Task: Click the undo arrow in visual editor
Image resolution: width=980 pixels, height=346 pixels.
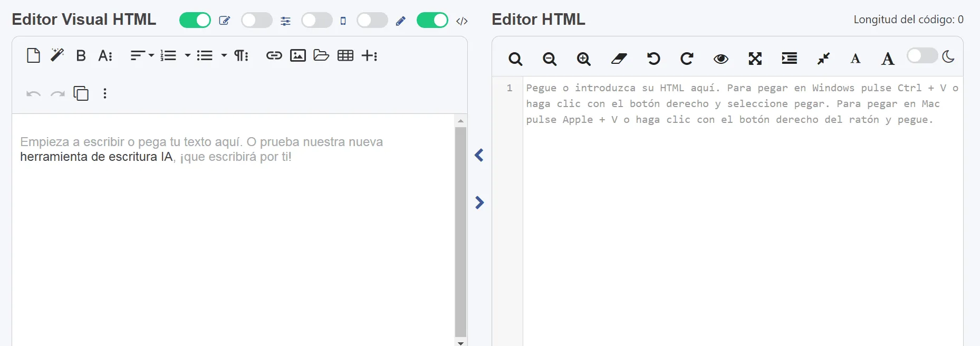Action: (x=34, y=94)
